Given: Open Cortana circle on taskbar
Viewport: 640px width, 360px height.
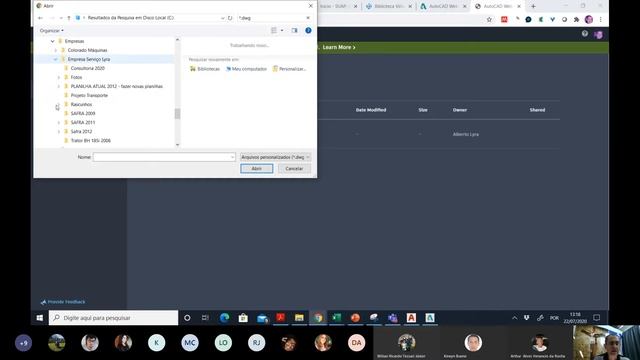Looking at the screenshot, I should tap(187, 318).
